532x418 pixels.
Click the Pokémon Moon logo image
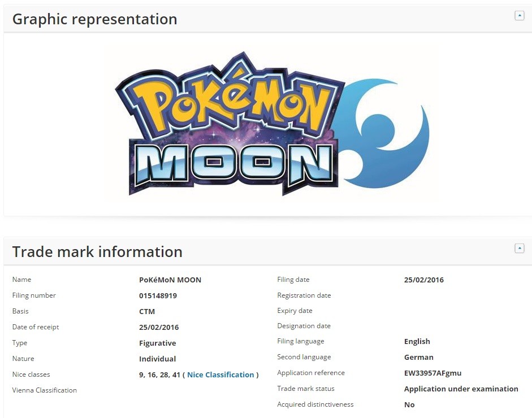coord(271,124)
